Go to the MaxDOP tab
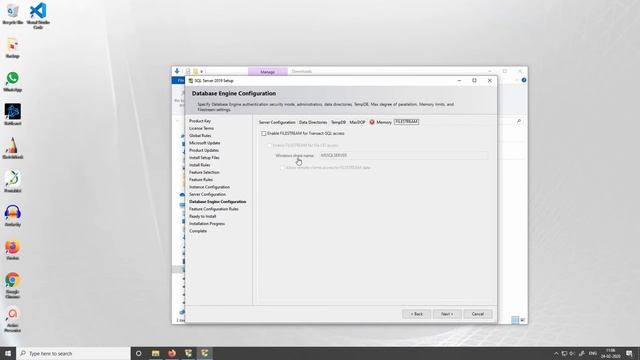 [x=357, y=122]
